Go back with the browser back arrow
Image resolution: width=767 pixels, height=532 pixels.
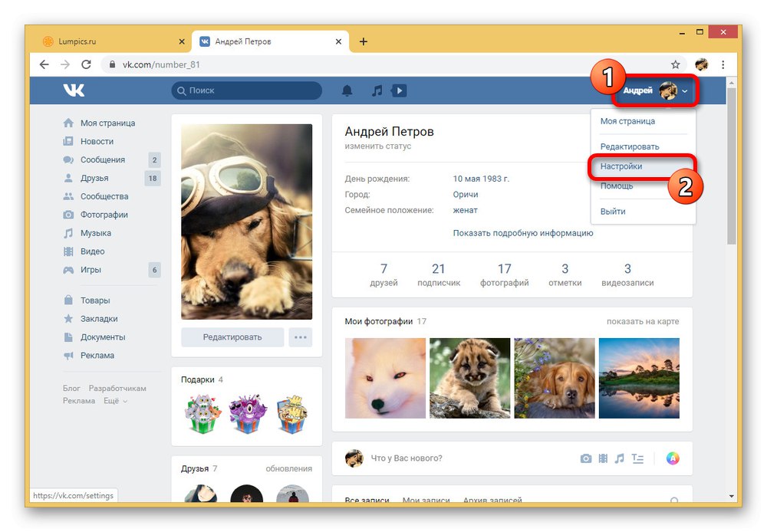coord(44,64)
